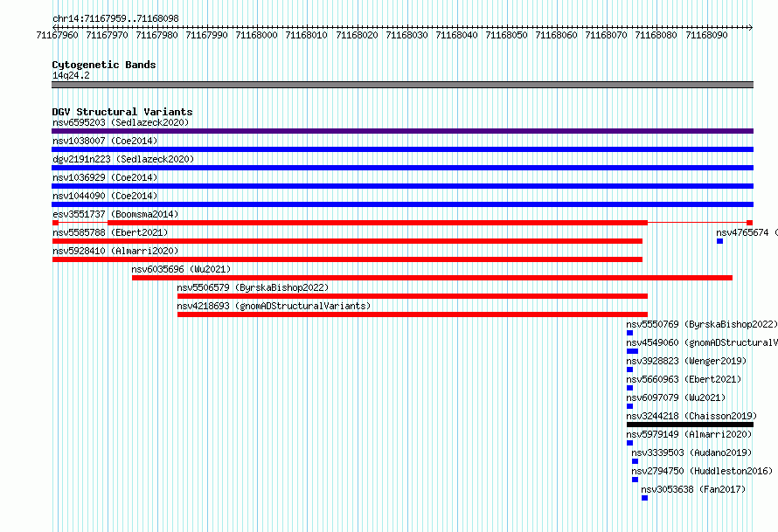Click ruler tick labeled 71167960

(x=57, y=35)
